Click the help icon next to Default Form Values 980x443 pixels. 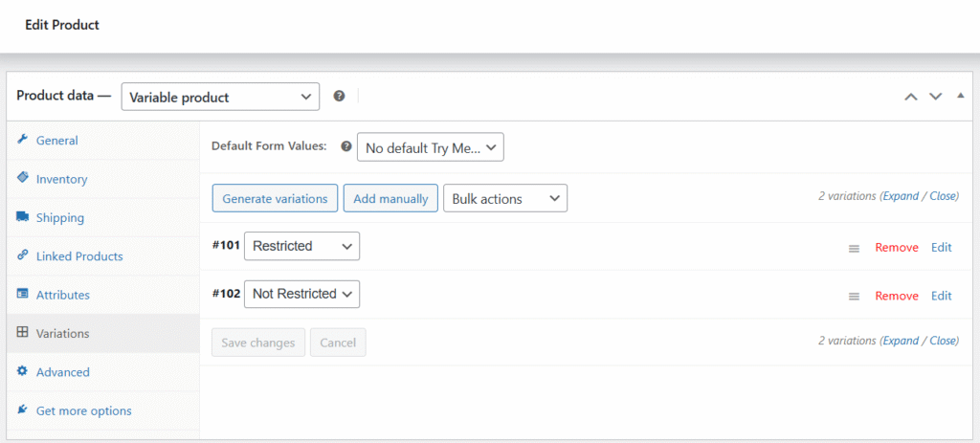click(x=346, y=146)
